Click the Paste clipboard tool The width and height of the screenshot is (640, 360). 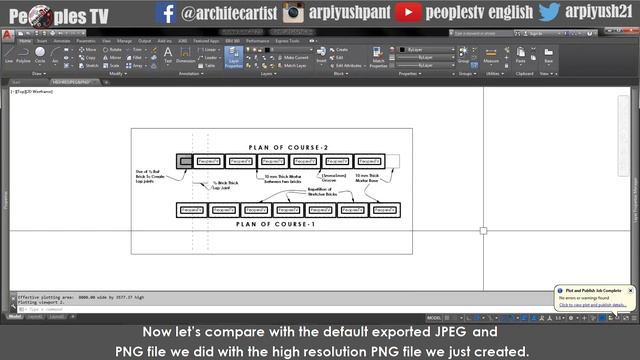[x=520, y=55]
